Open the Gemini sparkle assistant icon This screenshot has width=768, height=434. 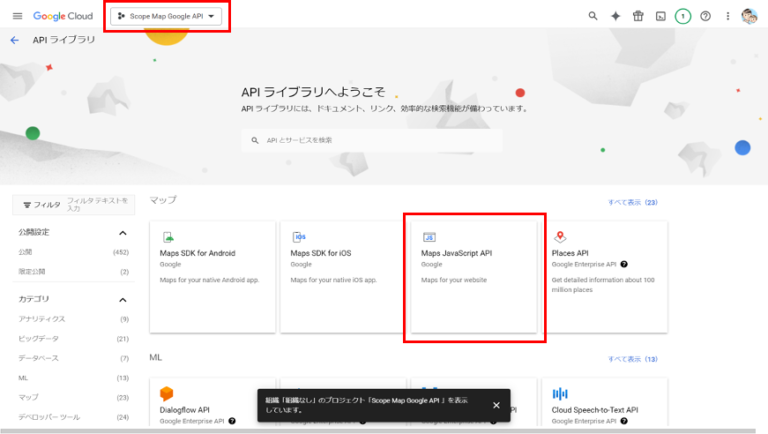[616, 16]
